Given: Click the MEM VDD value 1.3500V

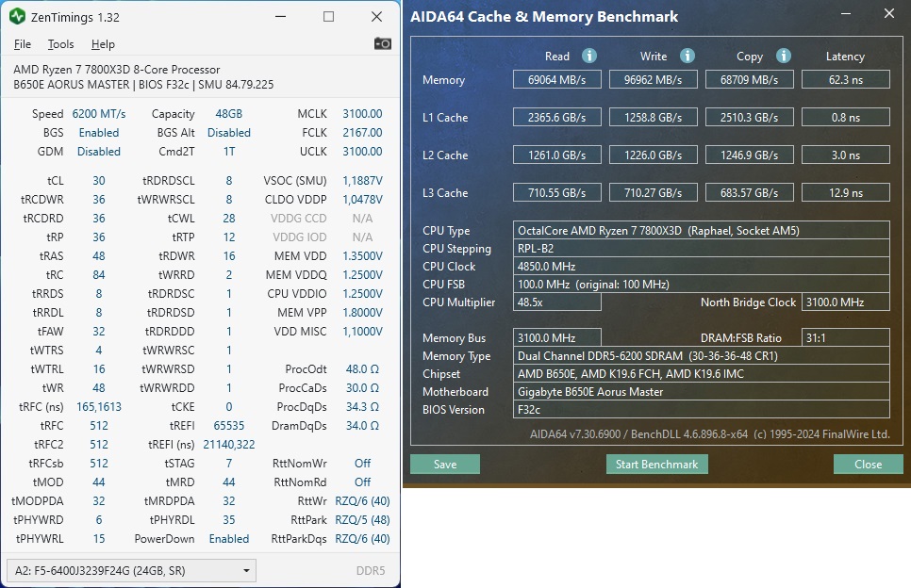Looking at the screenshot, I should tap(362, 256).
